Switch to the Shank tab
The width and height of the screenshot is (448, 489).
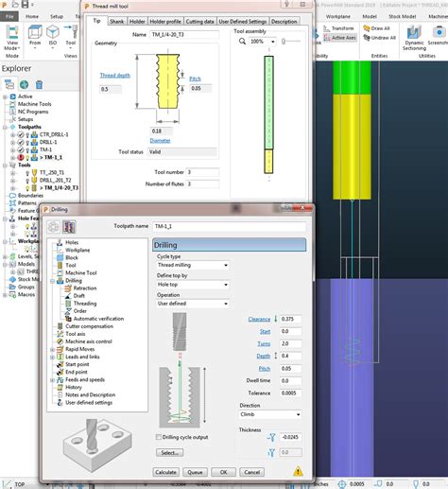pyautogui.click(x=117, y=22)
